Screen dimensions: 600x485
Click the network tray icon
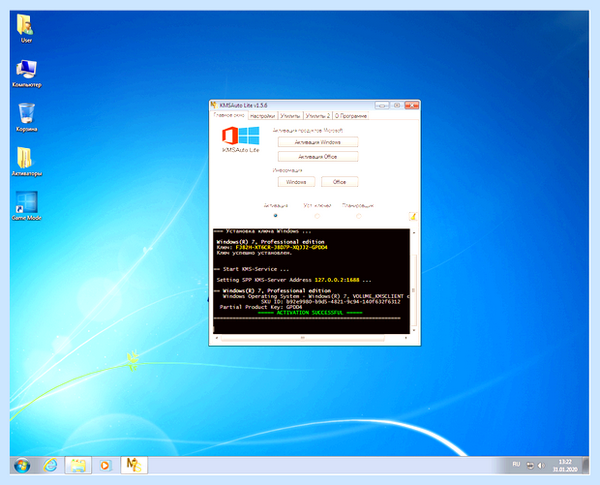click(x=530, y=465)
